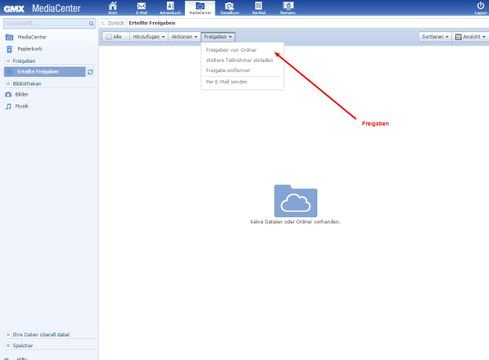Click the search magnifier icon
Viewport: 489px width, 360px height.
click(x=91, y=23)
